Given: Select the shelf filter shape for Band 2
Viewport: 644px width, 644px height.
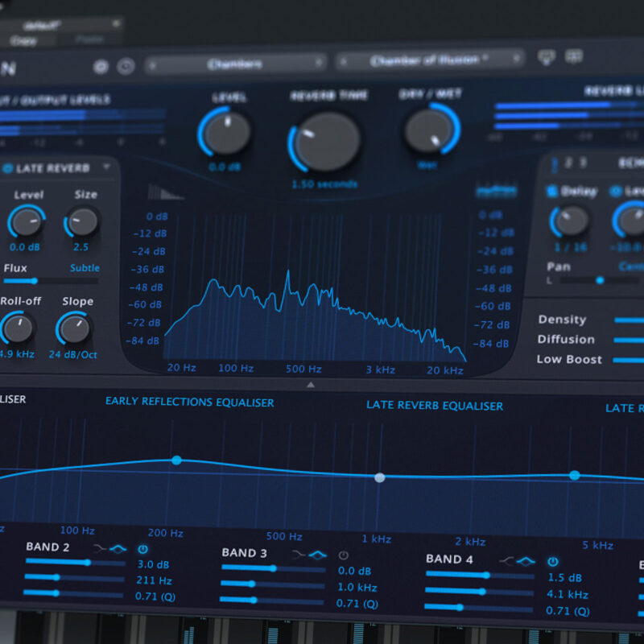Looking at the screenshot, I should click(x=99, y=548).
